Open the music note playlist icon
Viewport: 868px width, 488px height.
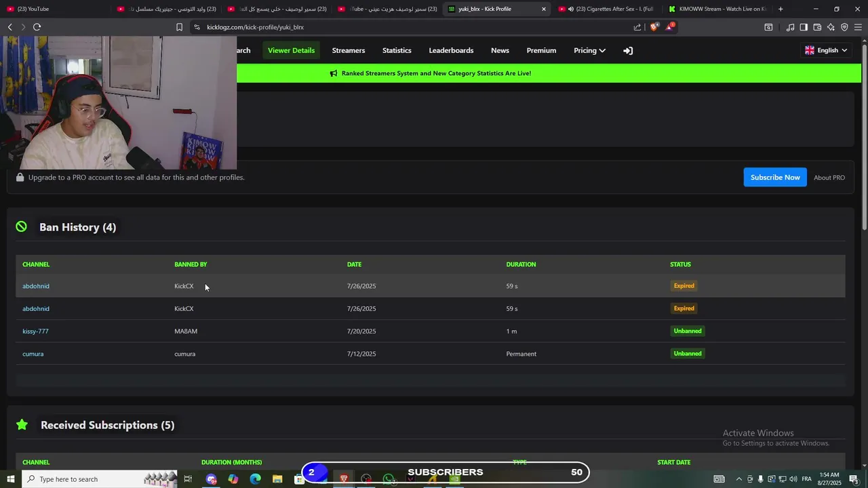point(790,27)
